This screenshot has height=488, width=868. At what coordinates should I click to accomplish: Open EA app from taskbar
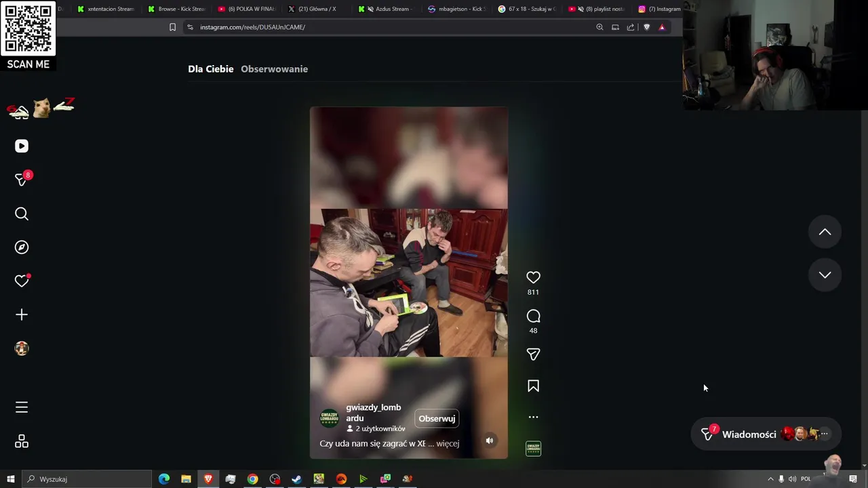(341, 479)
